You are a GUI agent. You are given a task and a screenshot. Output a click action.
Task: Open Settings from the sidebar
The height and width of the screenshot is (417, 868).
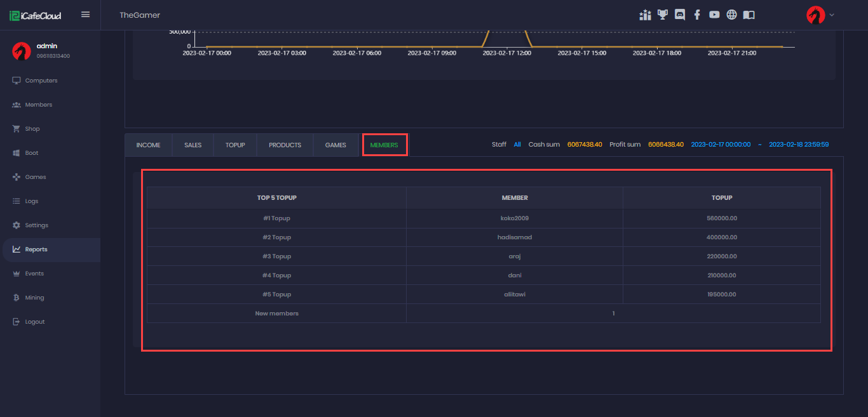point(36,225)
